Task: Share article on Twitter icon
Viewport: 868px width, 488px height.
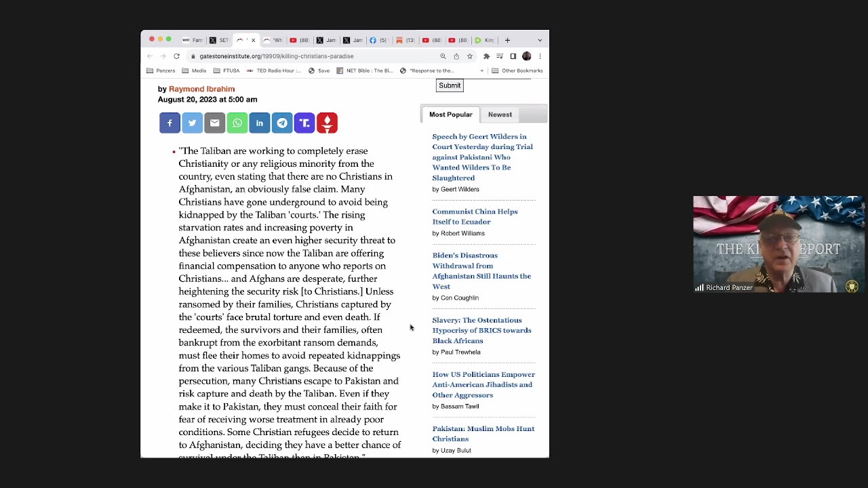Action: point(192,123)
